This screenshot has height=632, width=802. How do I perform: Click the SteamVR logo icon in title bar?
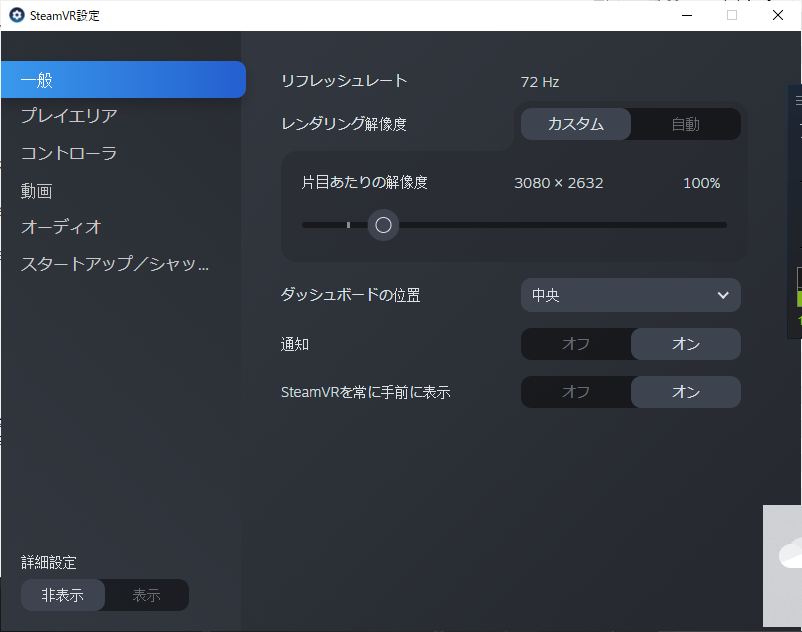(17, 15)
